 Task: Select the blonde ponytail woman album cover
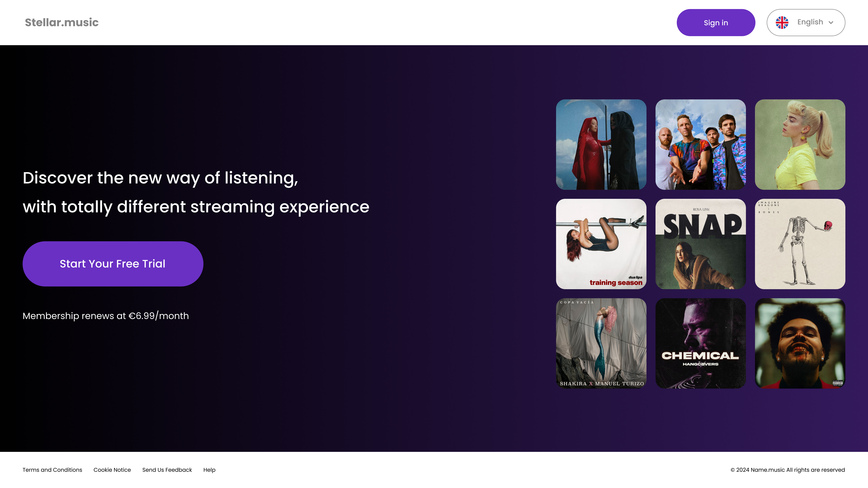point(800,144)
